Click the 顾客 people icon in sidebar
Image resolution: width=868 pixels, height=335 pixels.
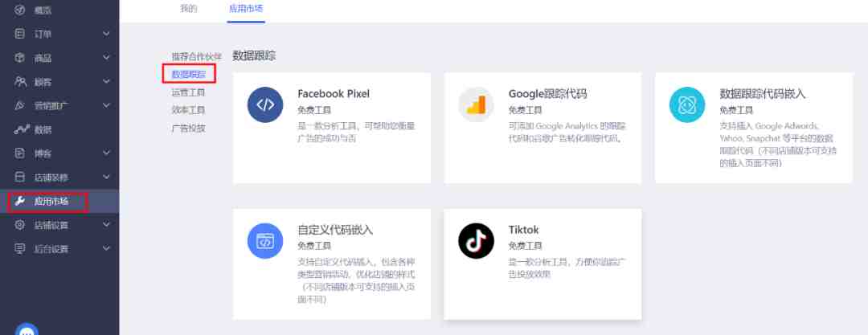pos(20,82)
